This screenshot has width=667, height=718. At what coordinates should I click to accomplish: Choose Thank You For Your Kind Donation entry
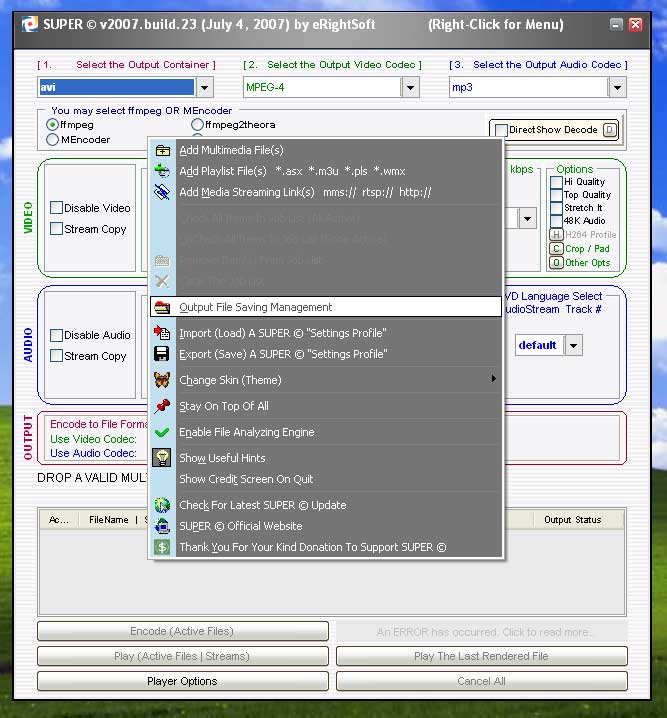pos(326,547)
